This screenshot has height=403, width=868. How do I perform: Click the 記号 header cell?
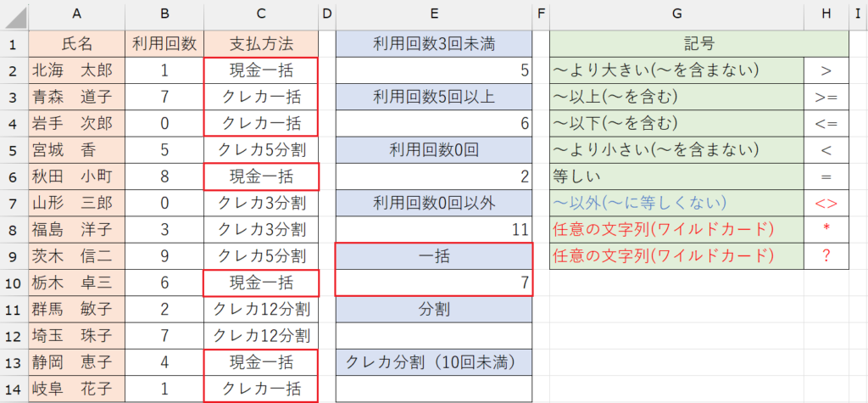pos(698,44)
